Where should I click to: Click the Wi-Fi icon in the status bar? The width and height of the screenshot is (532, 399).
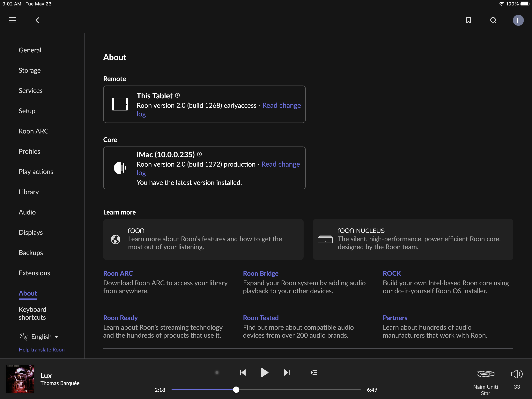pyautogui.click(x=501, y=4)
